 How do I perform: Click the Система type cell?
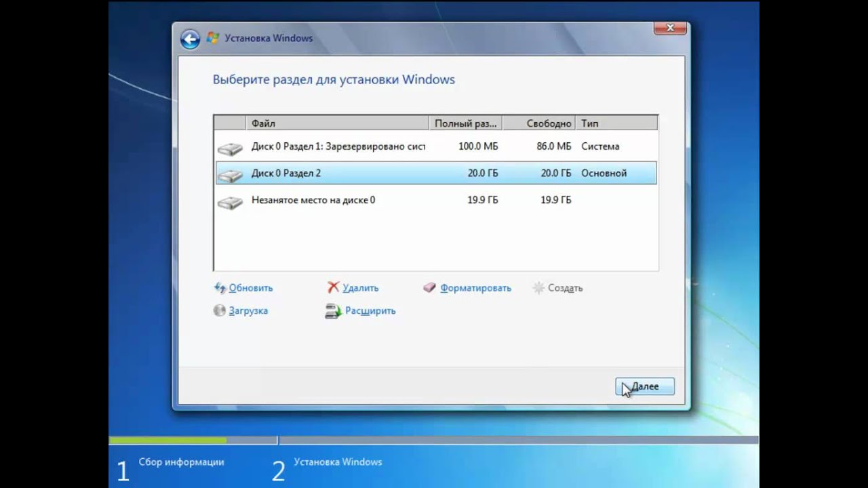point(600,146)
